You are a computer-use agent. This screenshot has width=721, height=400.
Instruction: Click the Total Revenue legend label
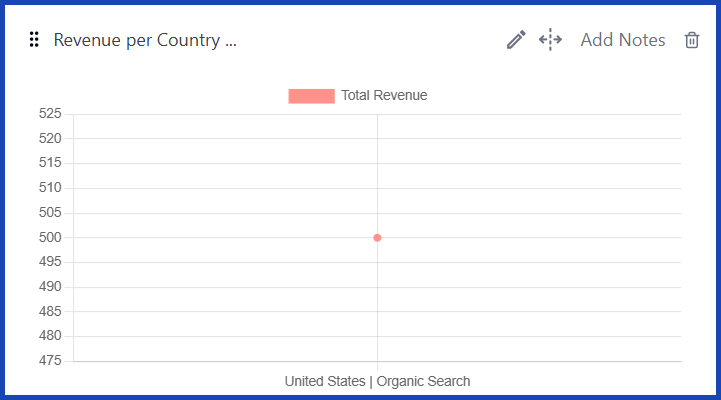coord(384,95)
